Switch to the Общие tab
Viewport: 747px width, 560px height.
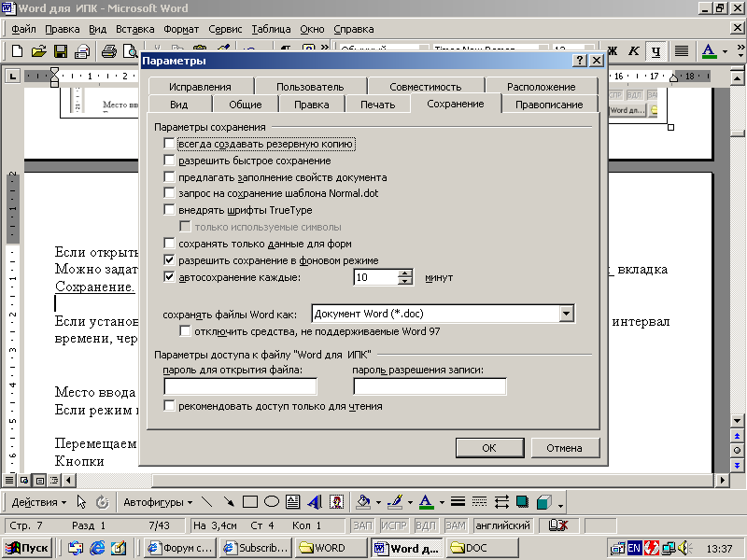click(246, 105)
